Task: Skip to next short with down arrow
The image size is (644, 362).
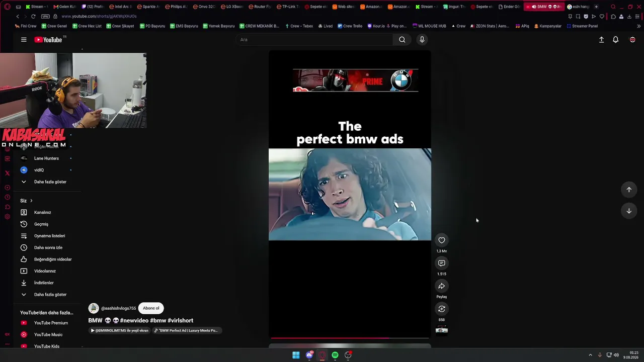Action: click(x=628, y=211)
